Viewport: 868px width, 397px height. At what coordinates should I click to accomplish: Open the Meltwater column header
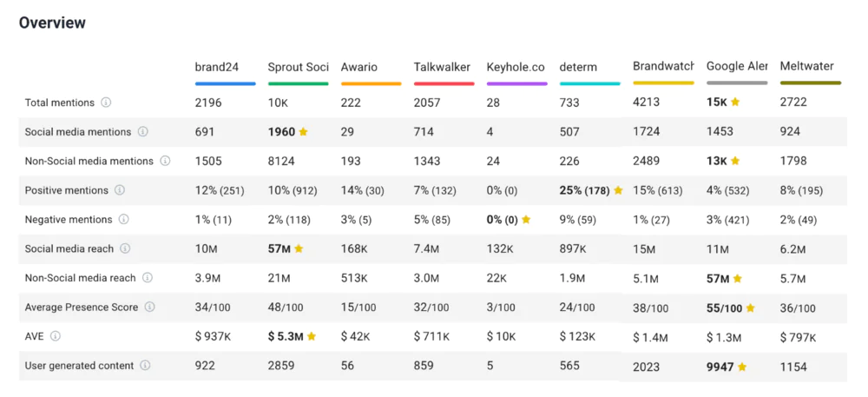pyautogui.click(x=806, y=66)
